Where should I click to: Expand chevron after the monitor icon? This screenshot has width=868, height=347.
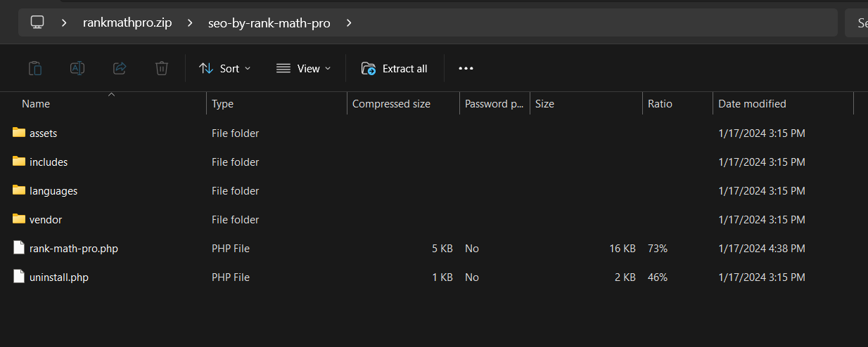[x=64, y=22]
